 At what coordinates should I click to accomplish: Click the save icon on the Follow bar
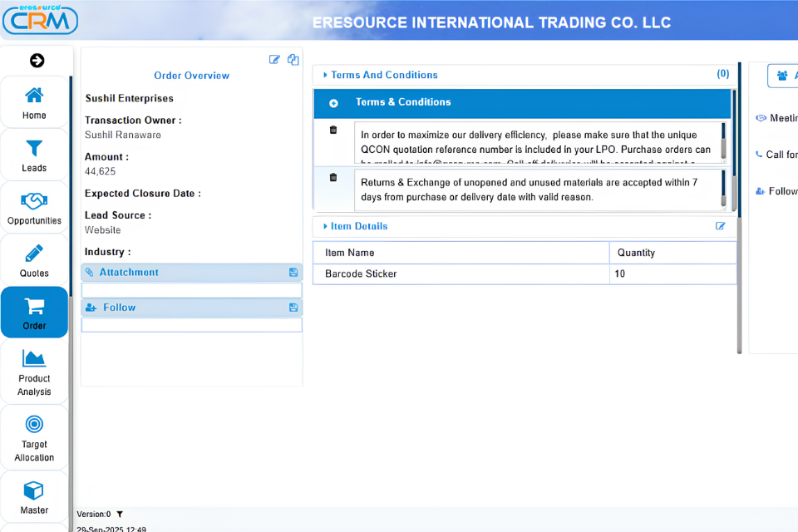[x=293, y=308]
